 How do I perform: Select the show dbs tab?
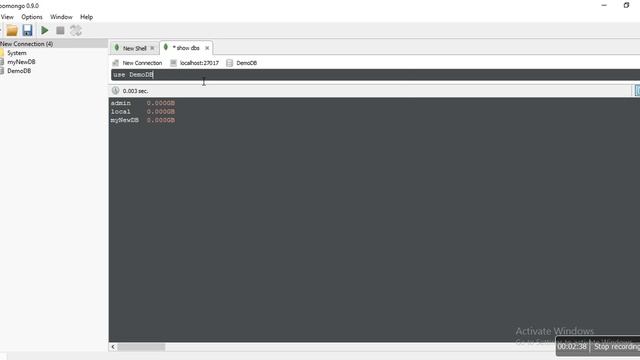(186, 48)
